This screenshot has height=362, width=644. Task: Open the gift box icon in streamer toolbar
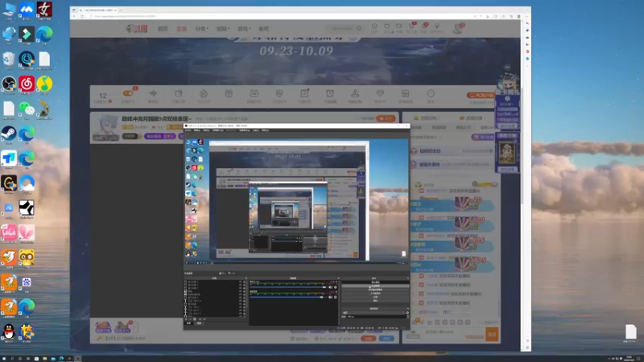point(229,93)
